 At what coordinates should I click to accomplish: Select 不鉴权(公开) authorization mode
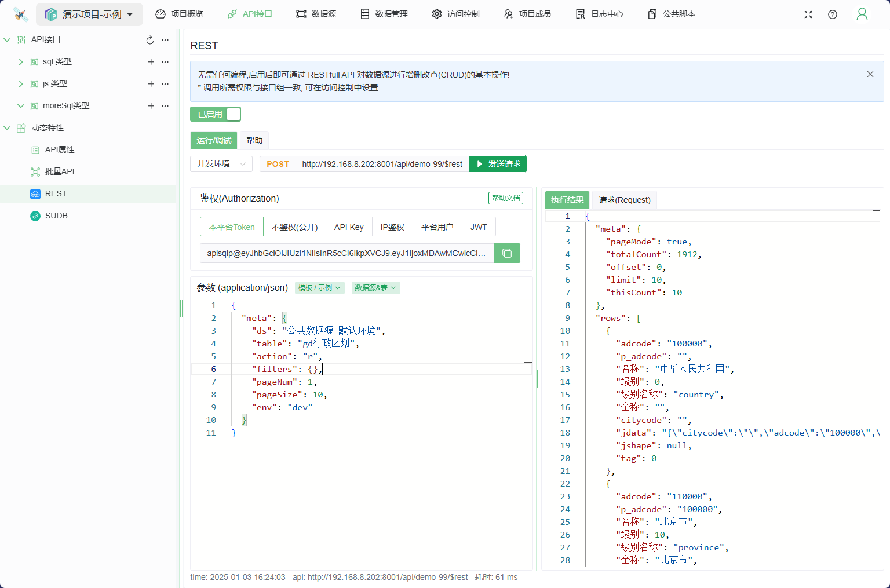tap(294, 227)
